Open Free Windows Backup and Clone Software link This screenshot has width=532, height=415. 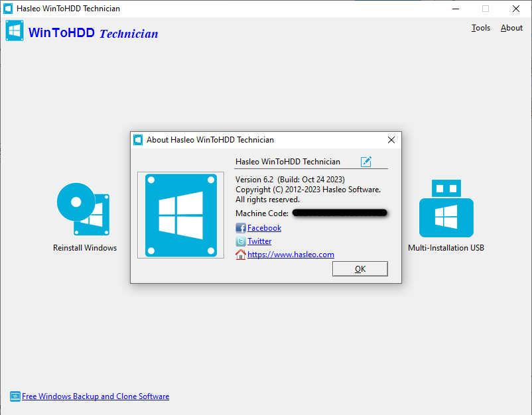[x=96, y=396]
